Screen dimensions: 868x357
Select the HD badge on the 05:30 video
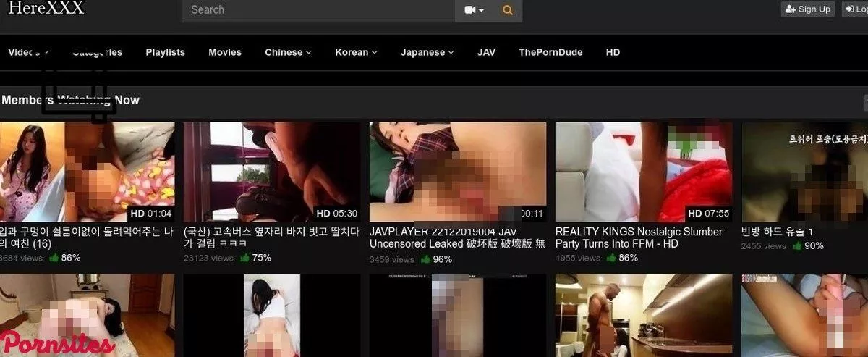pos(323,214)
